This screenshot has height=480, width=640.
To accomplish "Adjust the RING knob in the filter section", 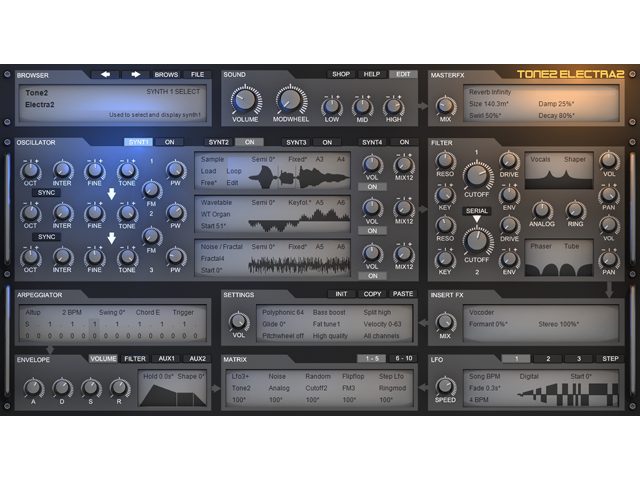I will pos(575,210).
